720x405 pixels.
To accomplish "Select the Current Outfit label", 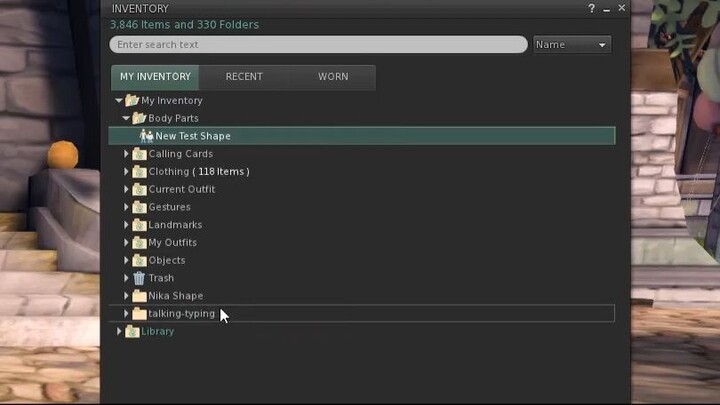I will coord(182,189).
